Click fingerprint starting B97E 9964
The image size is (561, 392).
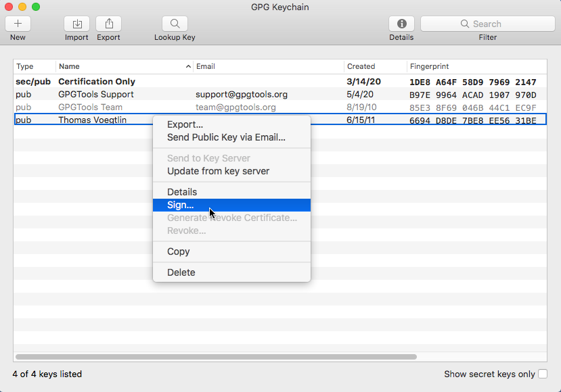(x=472, y=95)
